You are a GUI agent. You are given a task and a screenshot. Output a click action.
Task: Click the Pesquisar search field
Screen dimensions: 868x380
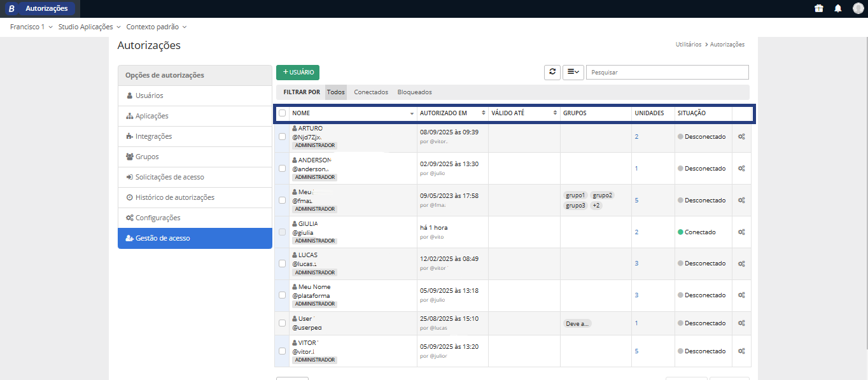click(667, 73)
